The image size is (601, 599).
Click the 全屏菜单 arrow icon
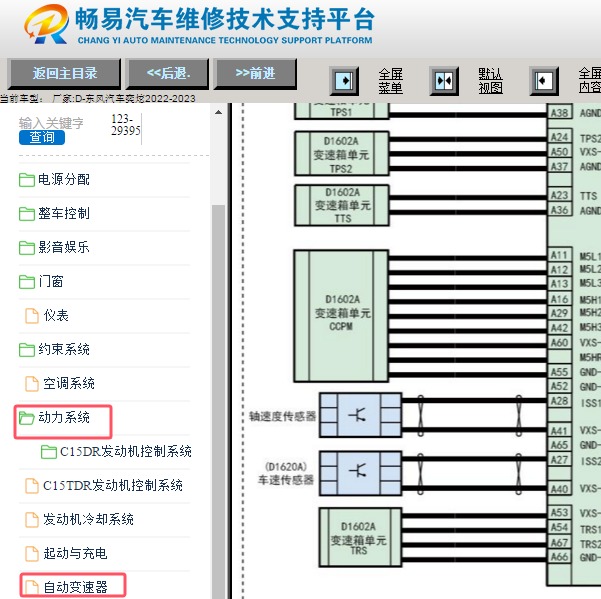344,81
